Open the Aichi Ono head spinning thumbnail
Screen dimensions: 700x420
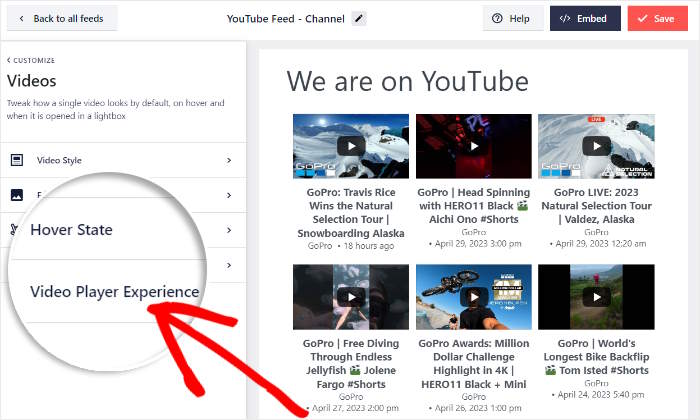pos(474,146)
